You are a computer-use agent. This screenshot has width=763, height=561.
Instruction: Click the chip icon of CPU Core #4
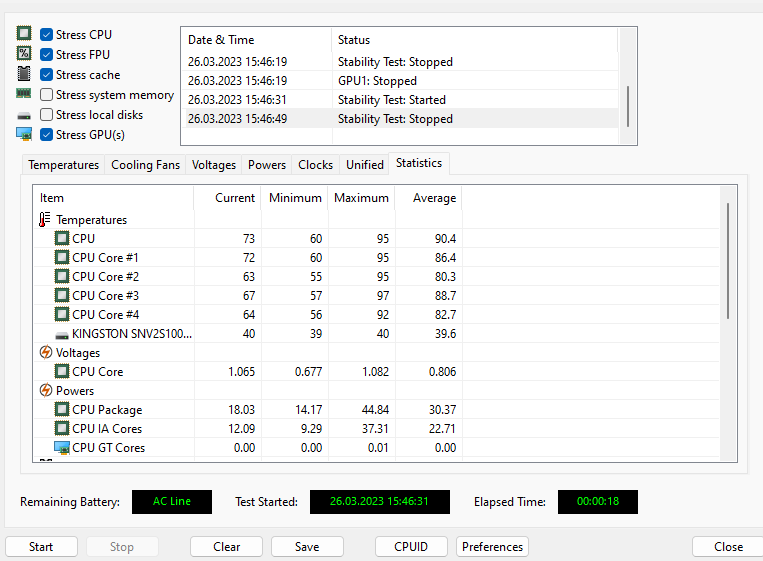62,314
